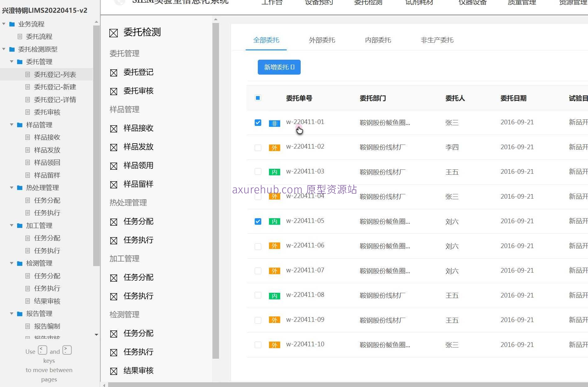Uncheck row w-220411-01 checkbox
The image size is (588, 387).
tap(258, 122)
